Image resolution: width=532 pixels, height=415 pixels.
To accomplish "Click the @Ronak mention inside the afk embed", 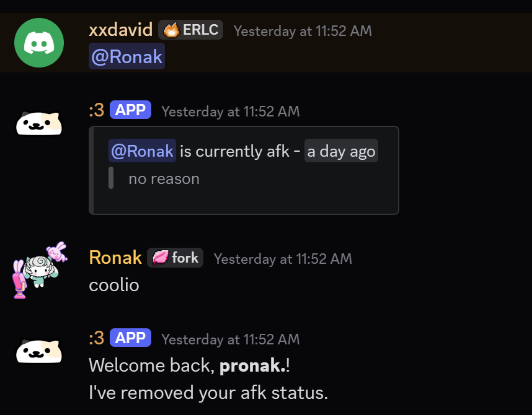I will (142, 151).
